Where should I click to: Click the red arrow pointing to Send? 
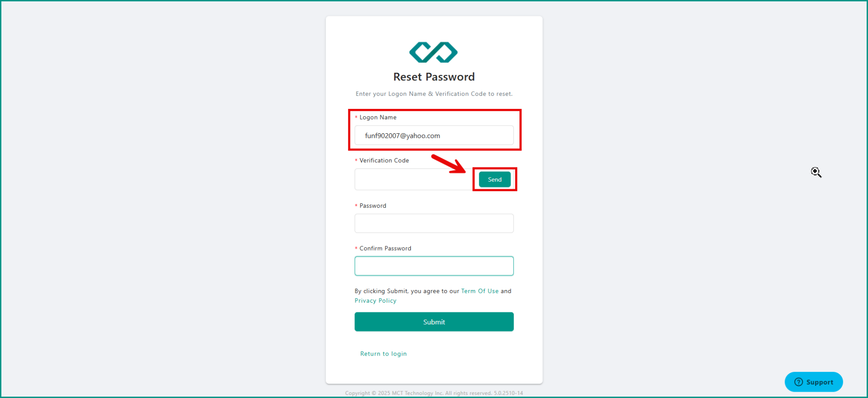pyautogui.click(x=448, y=164)
